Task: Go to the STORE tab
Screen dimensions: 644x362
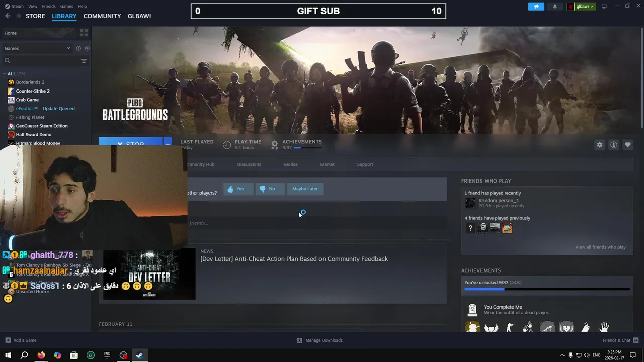Action: coord(35,16)
